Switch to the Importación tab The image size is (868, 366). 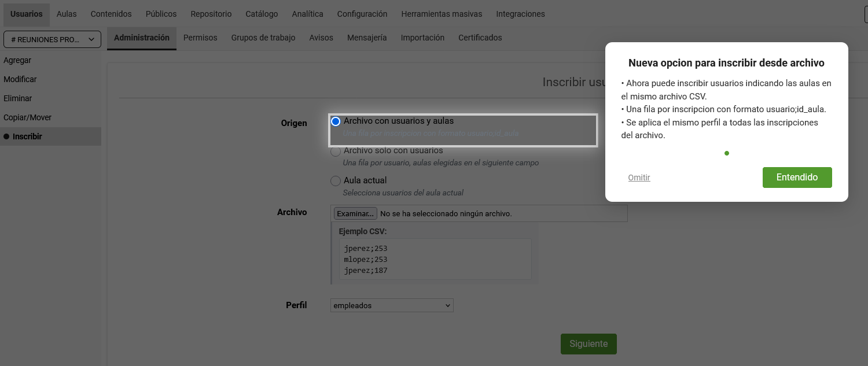(x=422, y=38)
